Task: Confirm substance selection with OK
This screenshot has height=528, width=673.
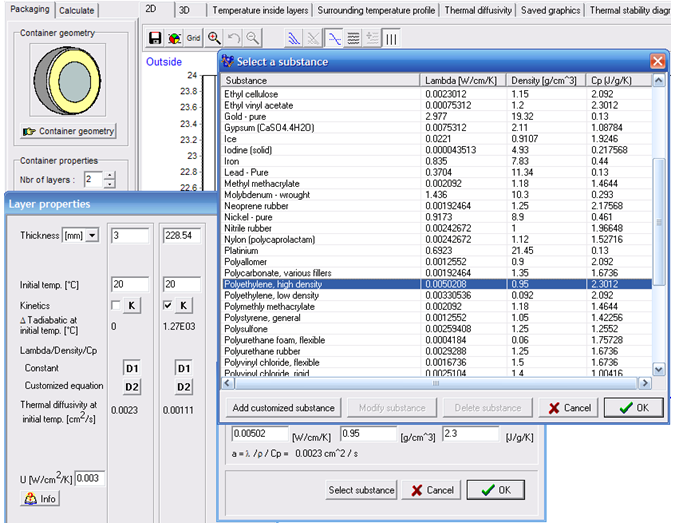Action: pos(634,408)
